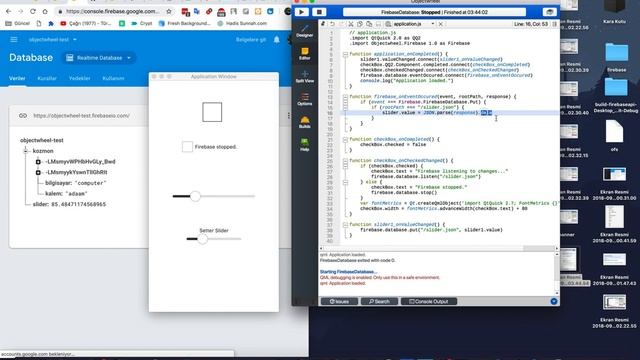Click the blue round icon beside Console Output
This screenshot has width=640, height=360.
pyautogui.click(x=553, y=301)
